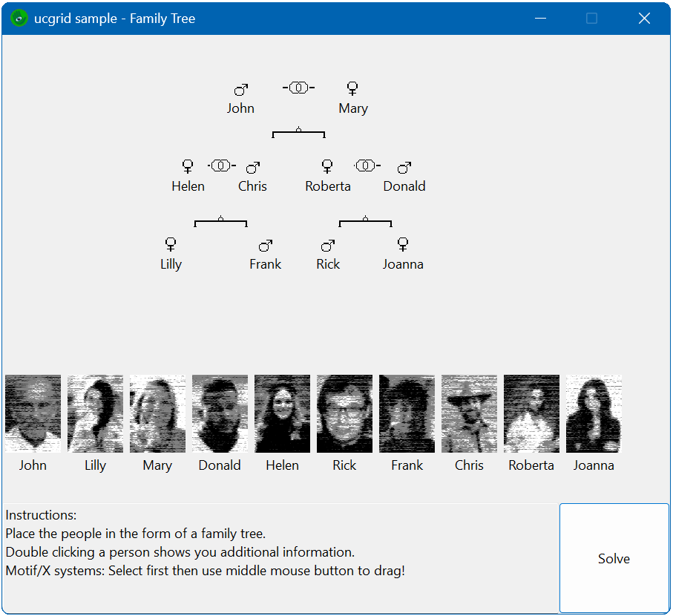Select Lilly's portrait photo
The width and height of the screenshot is (673, 616).
tap(95, 413)
